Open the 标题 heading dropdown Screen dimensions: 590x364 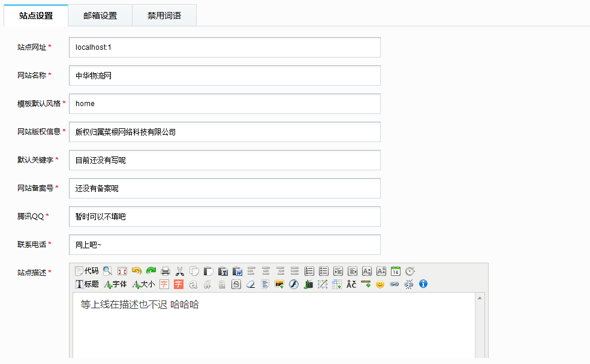[87, 284]
